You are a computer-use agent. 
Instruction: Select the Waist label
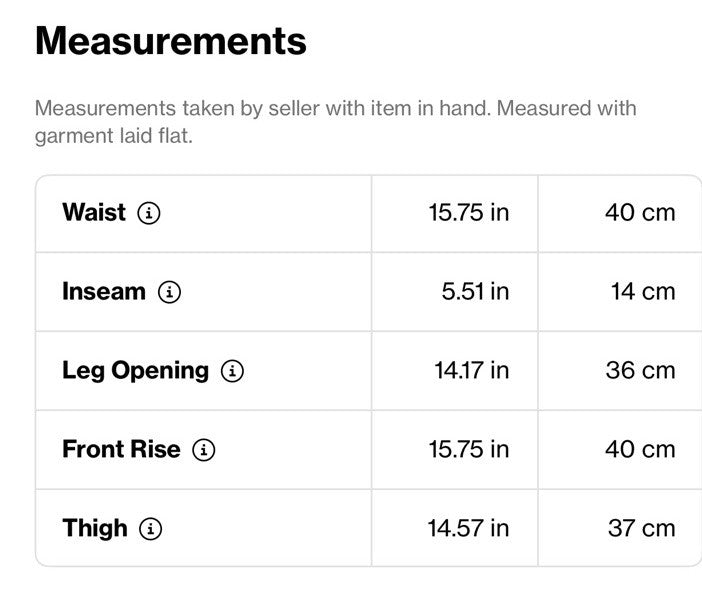pyautogui.click(x=94, y=212)
